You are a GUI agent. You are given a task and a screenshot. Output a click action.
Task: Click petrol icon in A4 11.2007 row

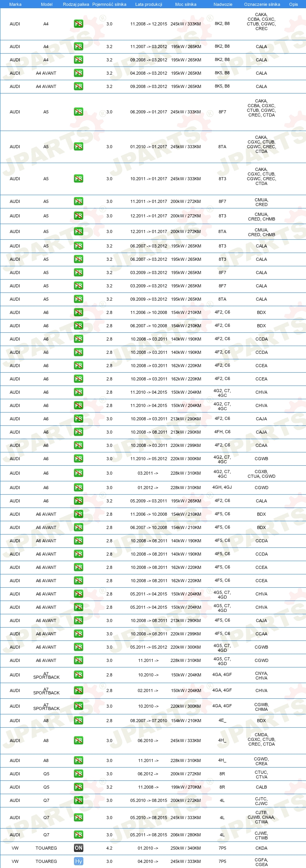79,47
